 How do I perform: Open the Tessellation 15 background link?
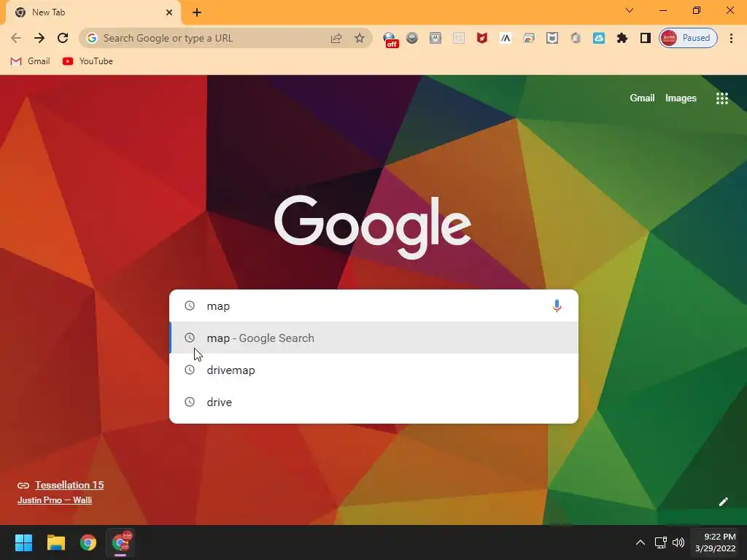pyautogui.click(x=69, y=485)
